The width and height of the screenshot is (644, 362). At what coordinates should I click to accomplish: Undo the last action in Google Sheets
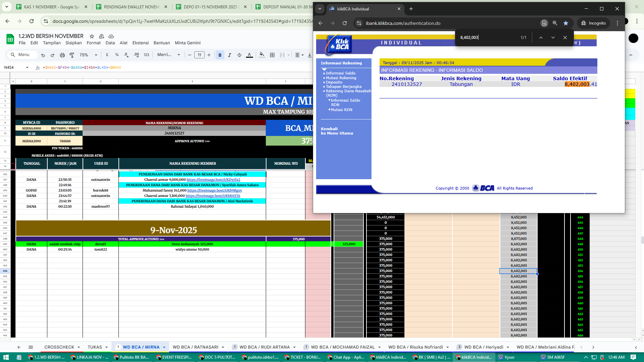click(x=43, y=55)
